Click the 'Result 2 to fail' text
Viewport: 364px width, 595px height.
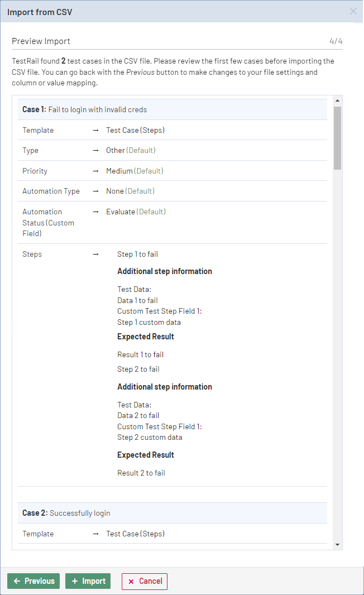141,473
